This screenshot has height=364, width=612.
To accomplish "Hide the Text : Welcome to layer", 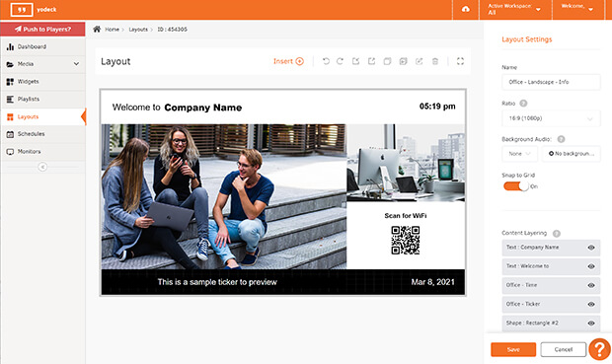I will tap(591, 266).
